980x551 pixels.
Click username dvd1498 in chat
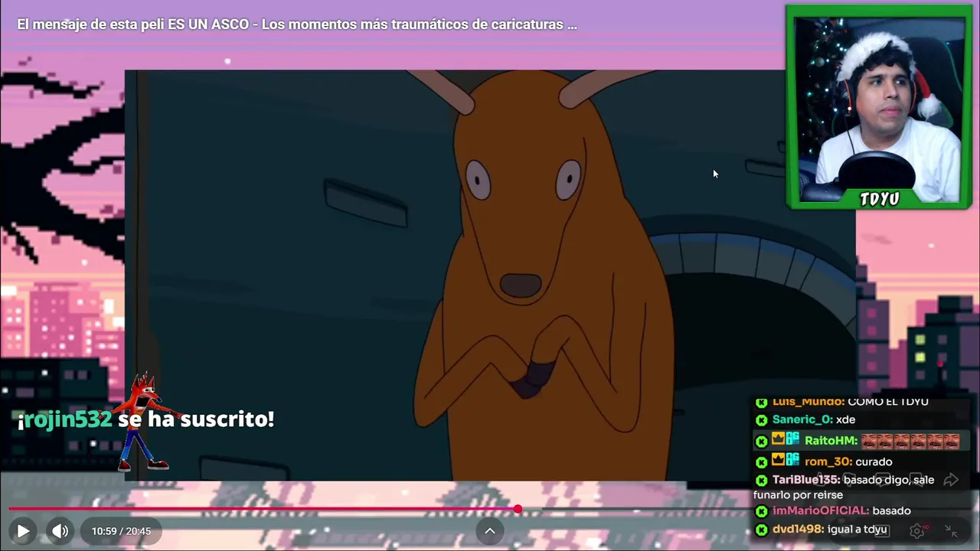coord(798,529)
